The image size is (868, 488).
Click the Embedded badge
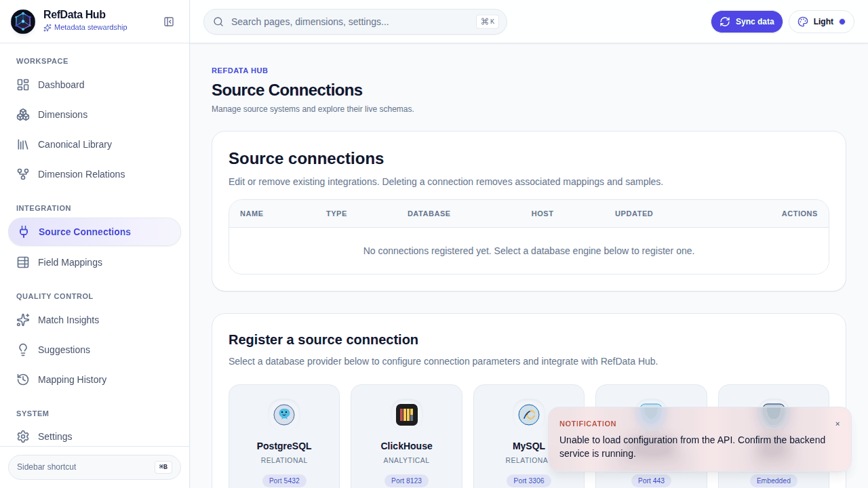774,481
